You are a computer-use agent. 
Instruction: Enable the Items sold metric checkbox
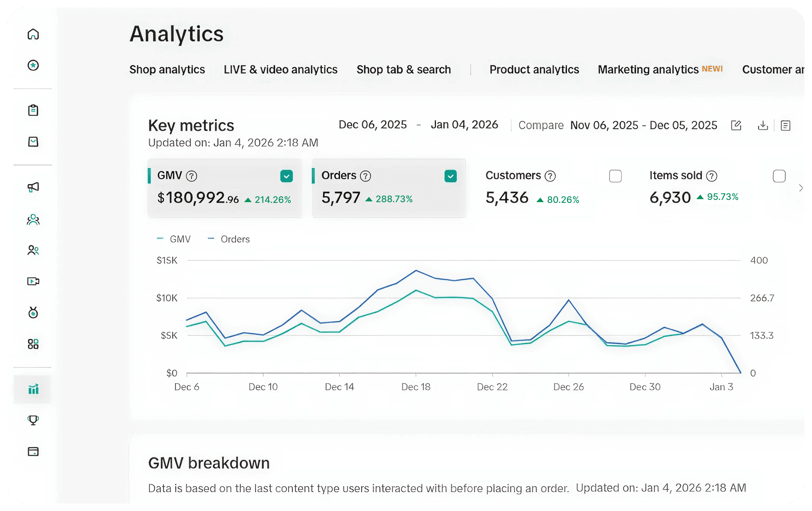click(779, 176)
